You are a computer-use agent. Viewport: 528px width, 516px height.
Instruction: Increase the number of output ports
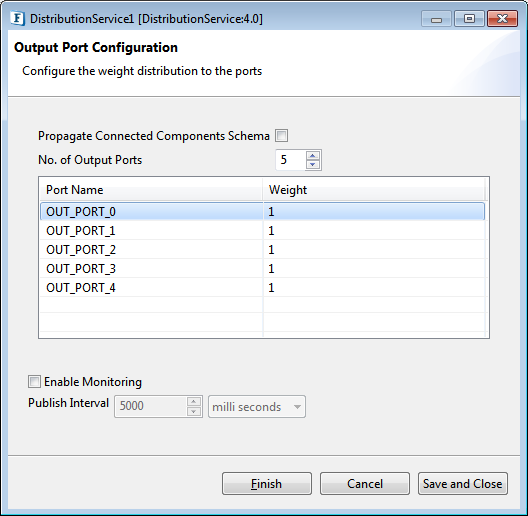pyautogui.click(x=313, y=156)
